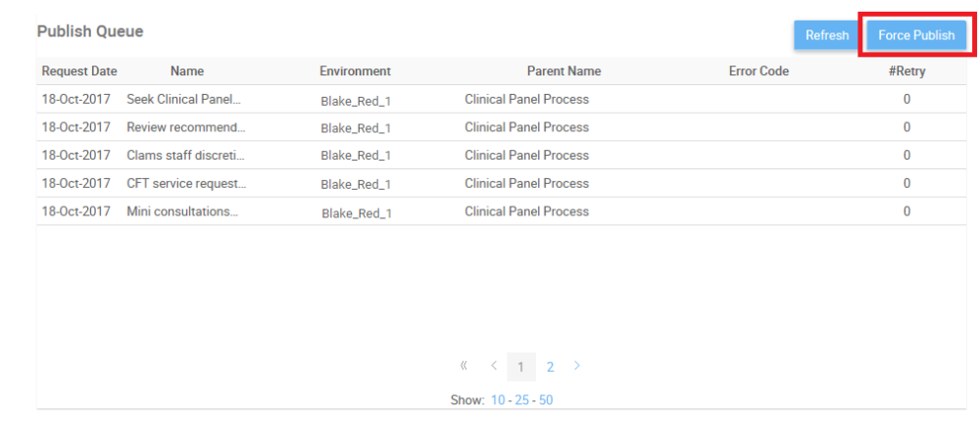The height and width of the screenshot is (421, 980).
Task: Click the Error Code column header
Action: (759, 71)
